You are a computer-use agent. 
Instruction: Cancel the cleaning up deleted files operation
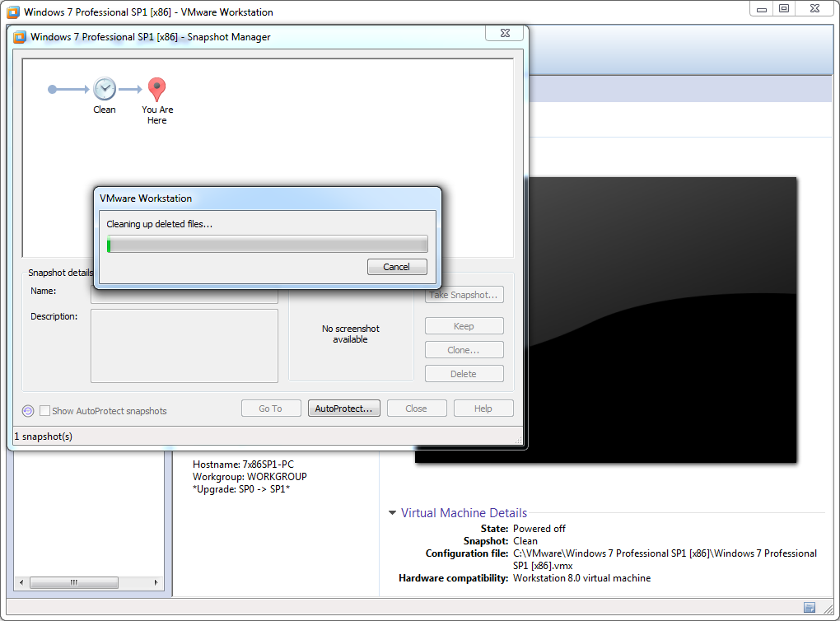point(396,267)
